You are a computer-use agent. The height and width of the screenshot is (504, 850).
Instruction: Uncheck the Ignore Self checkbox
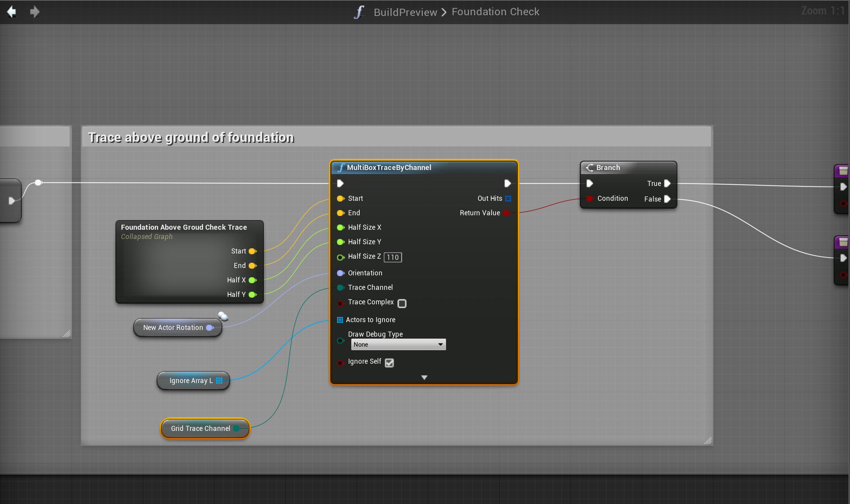coord(389,363)
